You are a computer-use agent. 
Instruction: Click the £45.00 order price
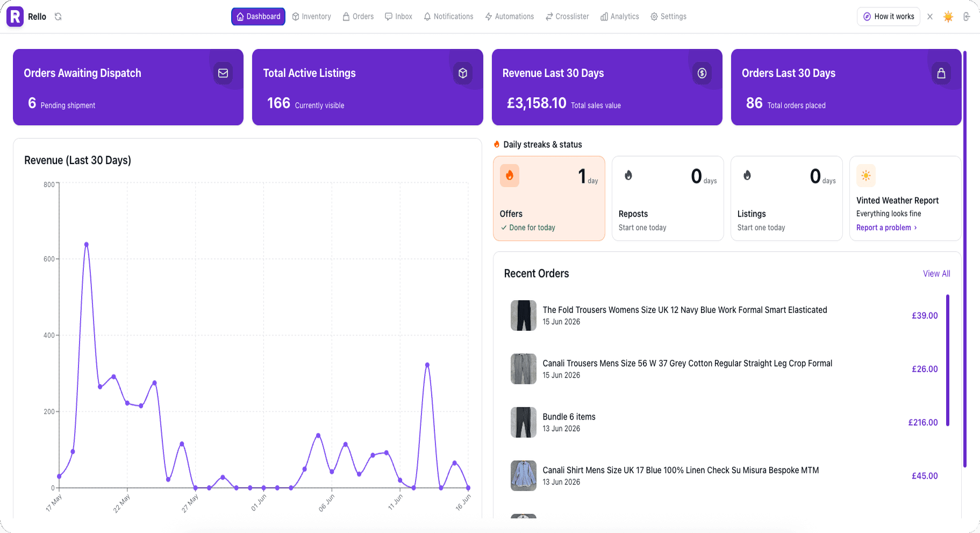click(925, 476)
